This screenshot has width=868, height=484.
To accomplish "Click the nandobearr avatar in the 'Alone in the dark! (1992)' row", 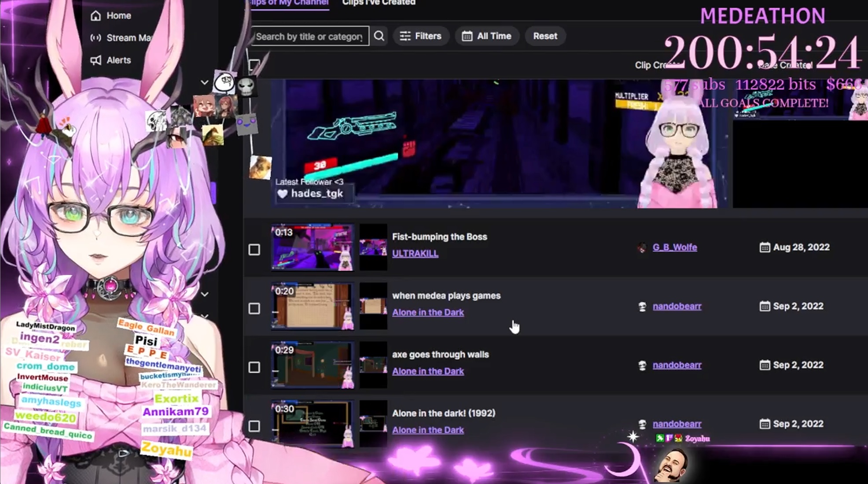I will tap(642, 424).
